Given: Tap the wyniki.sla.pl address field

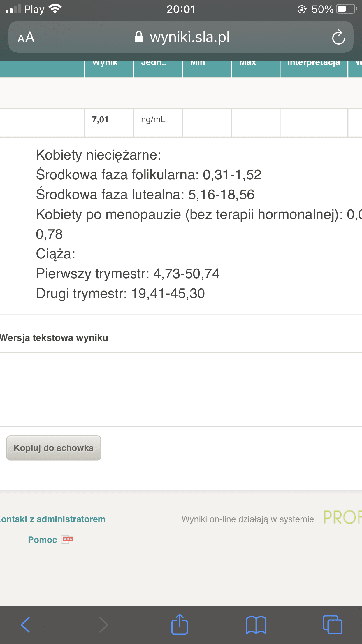Looking at the screenshot, I should pyautogui.click(x=189, y=37).
